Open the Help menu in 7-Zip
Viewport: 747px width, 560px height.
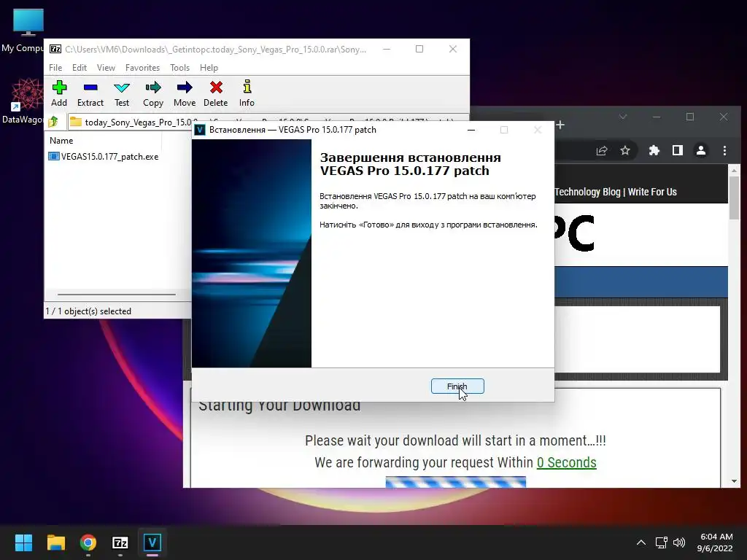point(209,68)
